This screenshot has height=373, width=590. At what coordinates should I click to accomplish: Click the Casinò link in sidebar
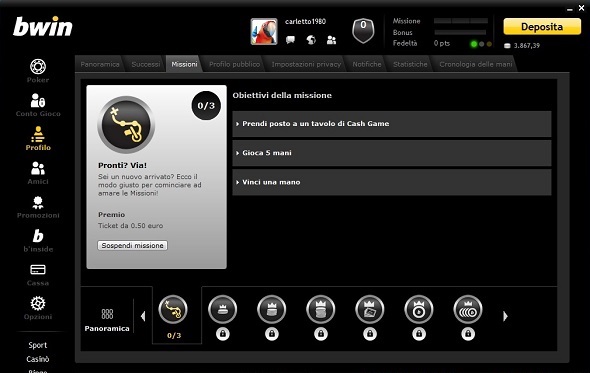tap(38, 359)
